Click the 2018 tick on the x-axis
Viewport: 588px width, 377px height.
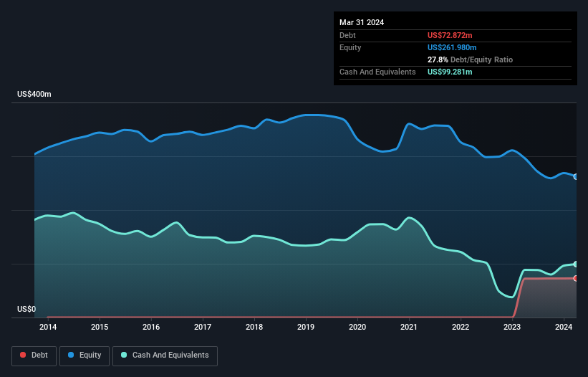click(x=254, y=328)
